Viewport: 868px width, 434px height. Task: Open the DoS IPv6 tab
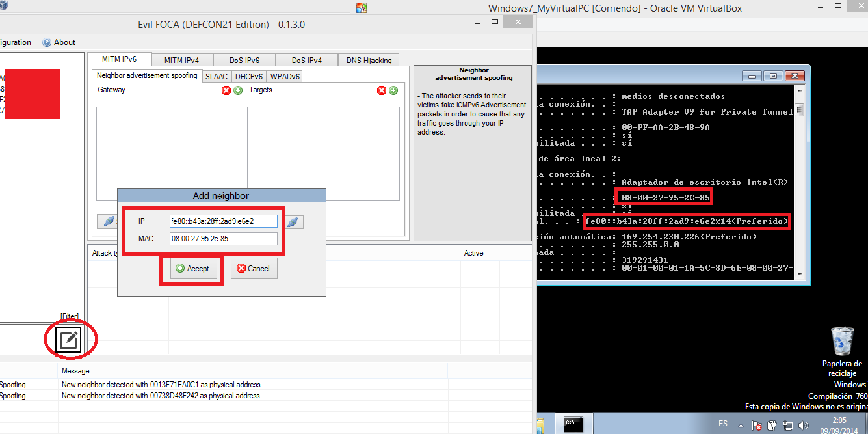[244, 60]
